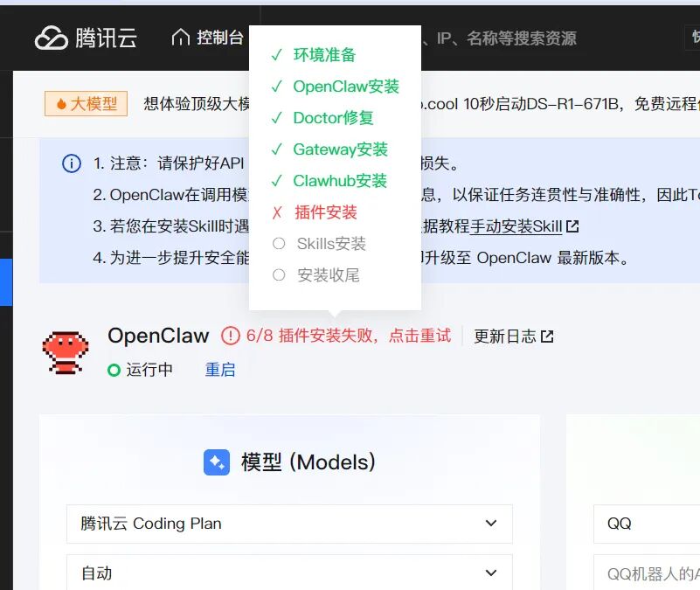Click the checkmark beside 环境准备
Viewport: 700px width, 590px height.
pos(277,55)
